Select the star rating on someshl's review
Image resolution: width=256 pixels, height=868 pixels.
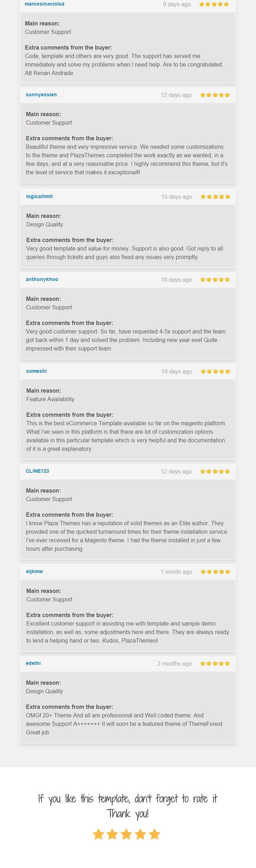coord(215,371)
